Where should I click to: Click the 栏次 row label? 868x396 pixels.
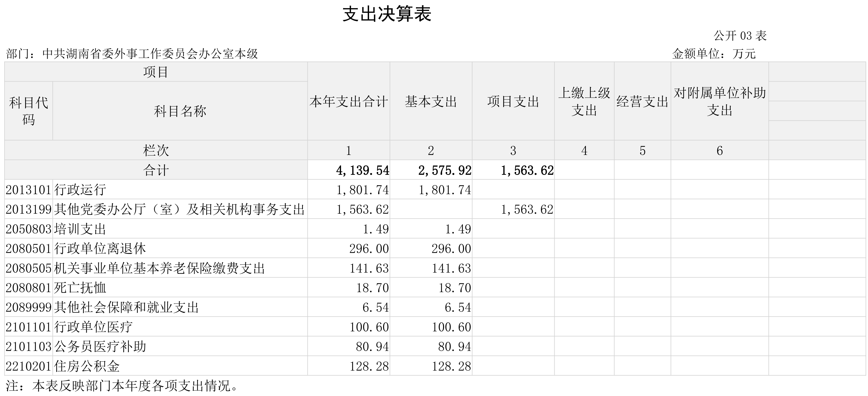click(156, 150)
